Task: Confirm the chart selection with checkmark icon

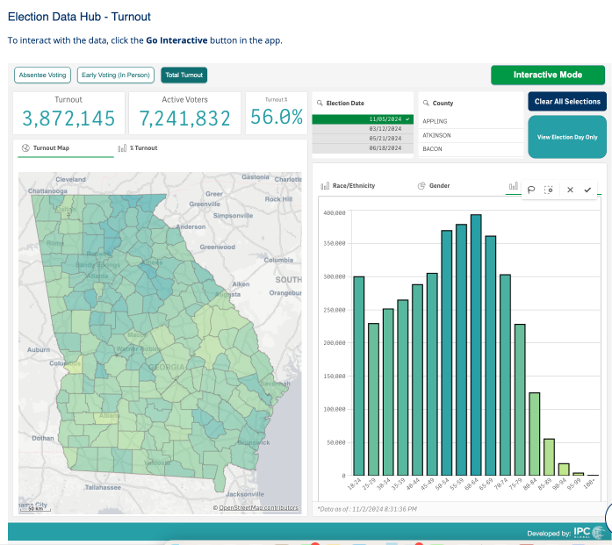Action: (x=588, y=188)
